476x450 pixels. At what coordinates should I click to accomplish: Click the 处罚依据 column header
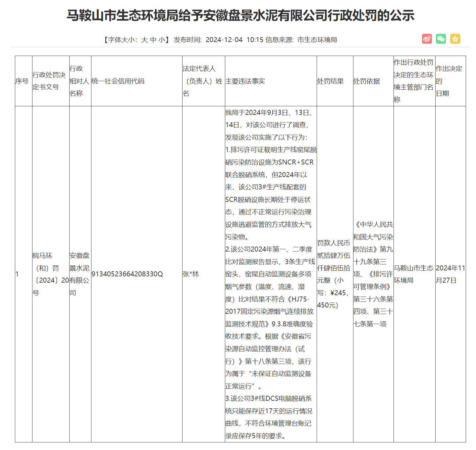[x=367, y=81]
